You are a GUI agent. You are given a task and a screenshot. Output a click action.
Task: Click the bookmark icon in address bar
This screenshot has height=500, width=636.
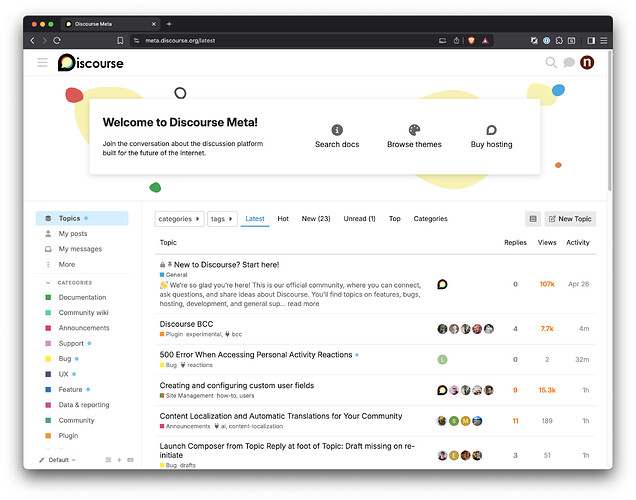[x=120, y=41]
